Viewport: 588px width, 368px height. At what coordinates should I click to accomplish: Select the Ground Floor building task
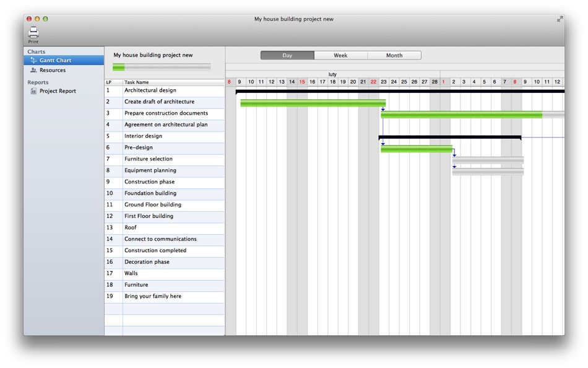click(165, 205)
